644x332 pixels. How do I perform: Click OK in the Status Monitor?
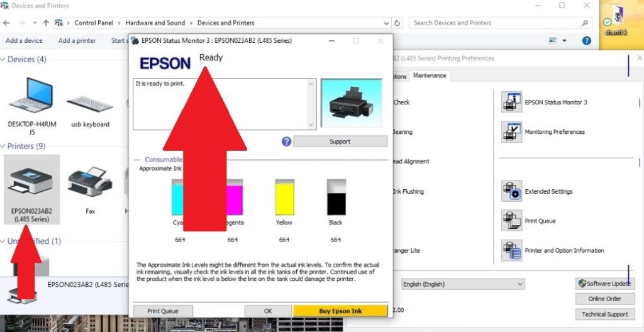[268, 311]
